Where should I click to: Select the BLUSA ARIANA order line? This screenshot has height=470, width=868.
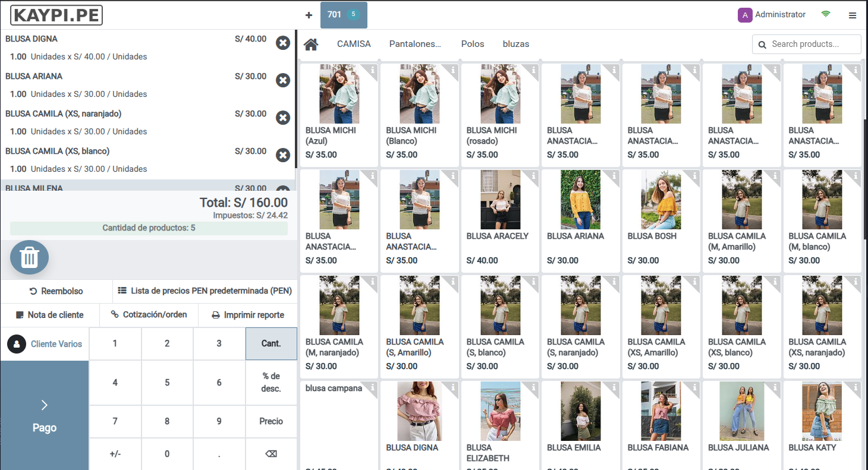pyautogui.click(x=147, y=86)
